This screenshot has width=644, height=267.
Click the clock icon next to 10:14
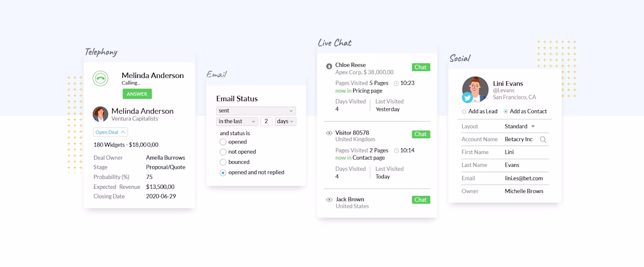[396, 151]
